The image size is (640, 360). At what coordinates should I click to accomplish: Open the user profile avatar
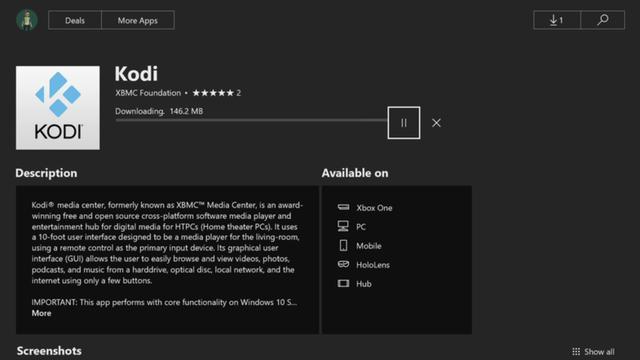pos(27,20)
